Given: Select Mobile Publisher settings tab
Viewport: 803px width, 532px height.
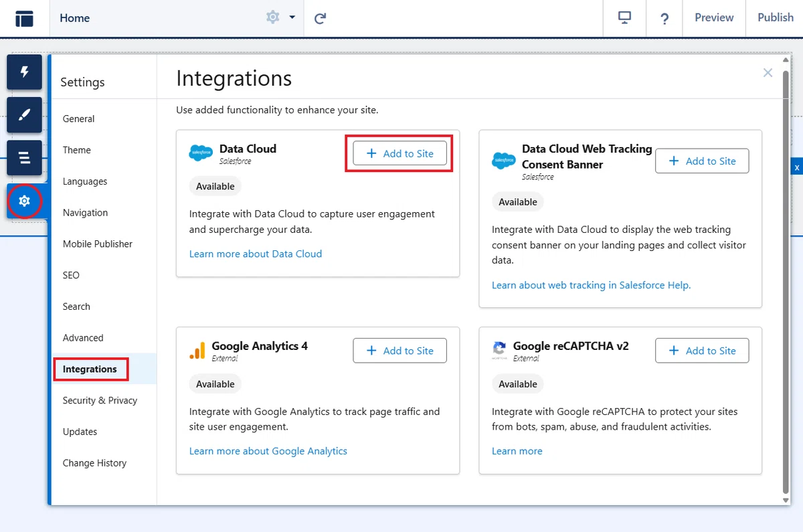Looking at the screenshot, I should coord(104,244).
